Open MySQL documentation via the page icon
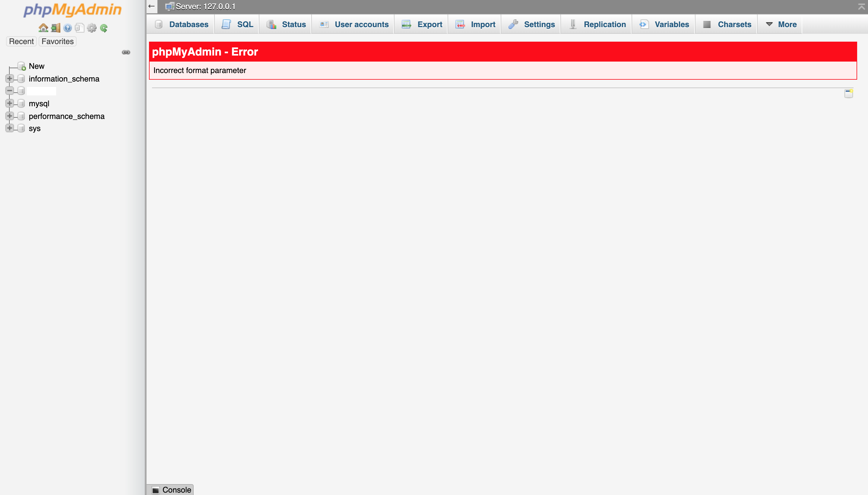The height and width of the screenshot is (495, 868). 80,28
